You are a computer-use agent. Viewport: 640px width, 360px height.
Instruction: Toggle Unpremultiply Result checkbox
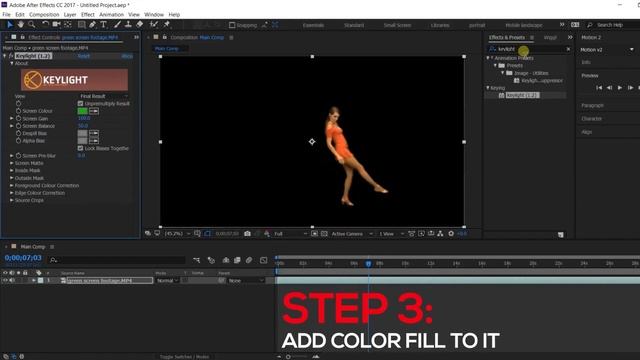click(x=80, y=104)
